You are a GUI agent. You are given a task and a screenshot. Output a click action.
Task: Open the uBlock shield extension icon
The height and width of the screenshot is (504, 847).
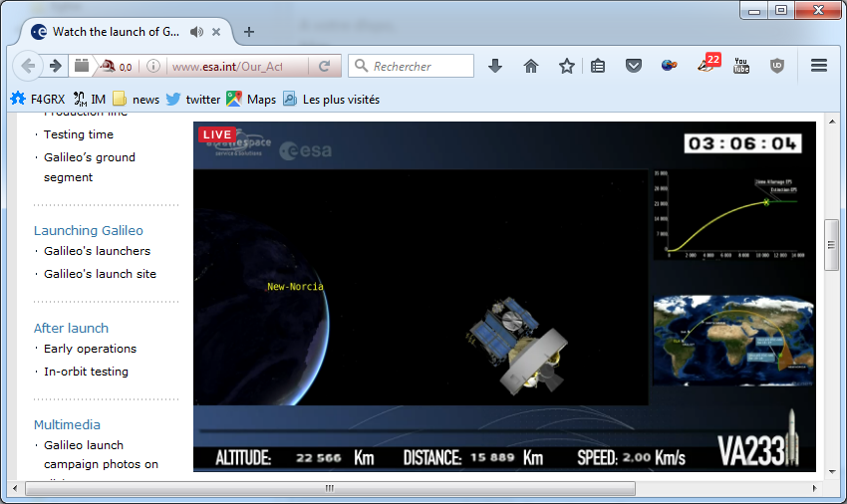(x=777, y=66)
